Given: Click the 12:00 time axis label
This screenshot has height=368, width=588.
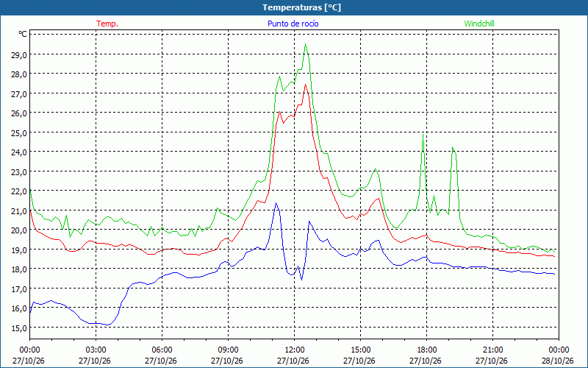Looking at the screenshot, I should click(295, 350).
